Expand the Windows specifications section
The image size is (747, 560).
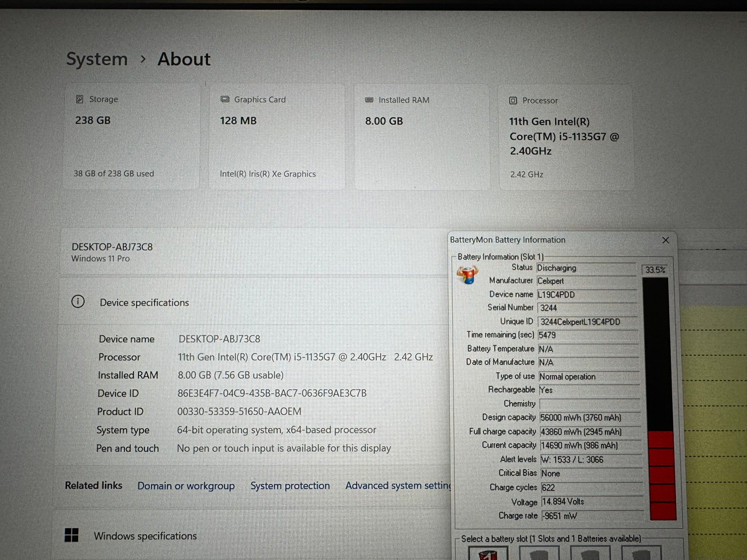252,535
